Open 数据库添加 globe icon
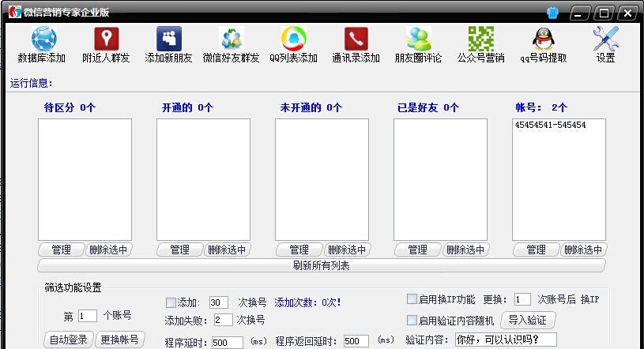This screenshot has width=644, height=349. click(43, 39)
